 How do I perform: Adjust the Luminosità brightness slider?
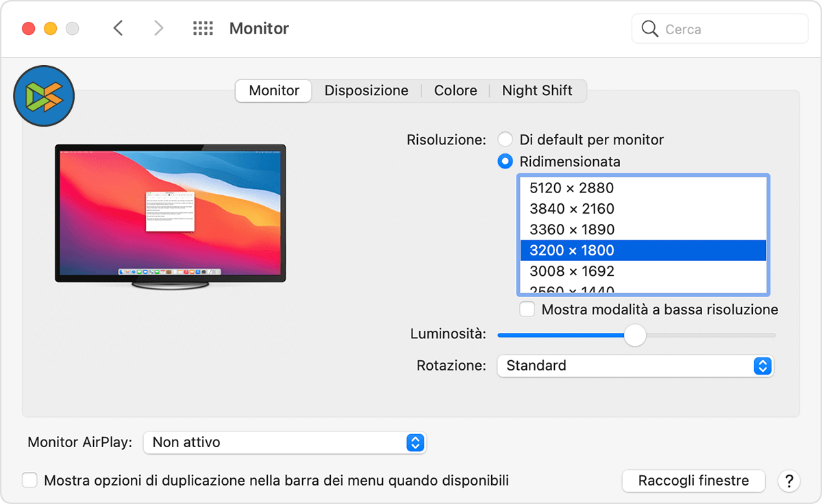tap(636, 335)
